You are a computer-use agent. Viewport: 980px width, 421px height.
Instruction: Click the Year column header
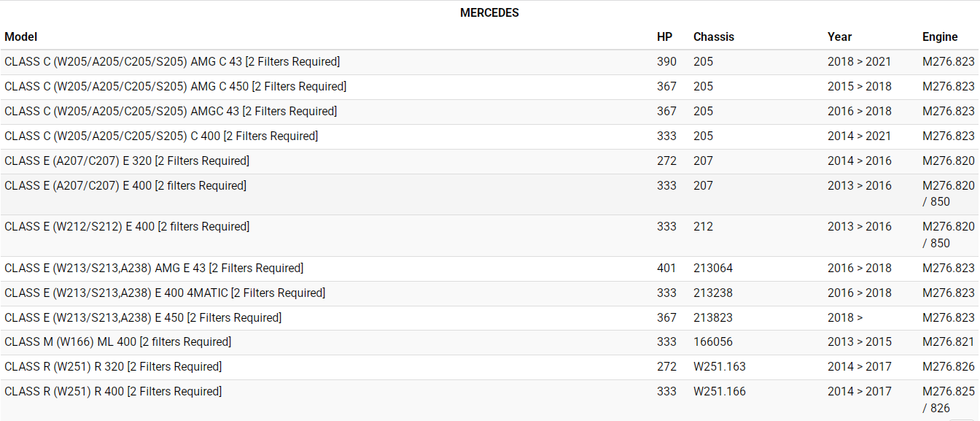839,36
